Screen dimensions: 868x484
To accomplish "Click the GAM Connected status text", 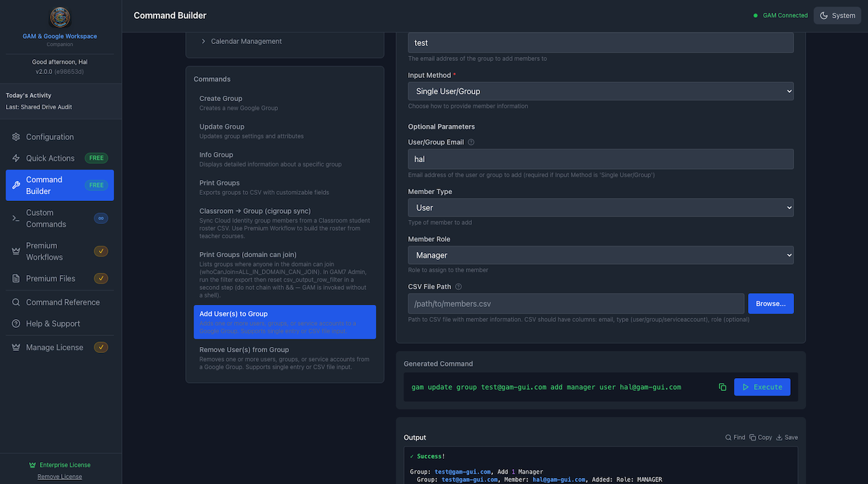I will click(785, 16).
